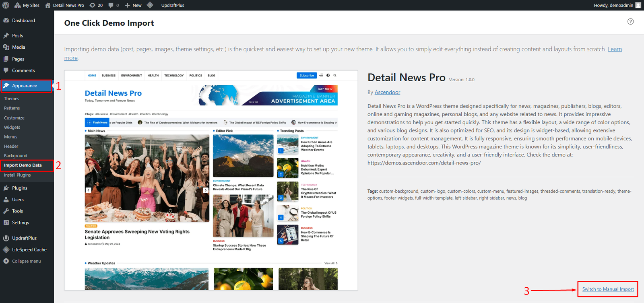This screenshot has width=644, height=303.
Task: Click the UpdraftPlus sidebar icon
Action: tap(6, 238)
